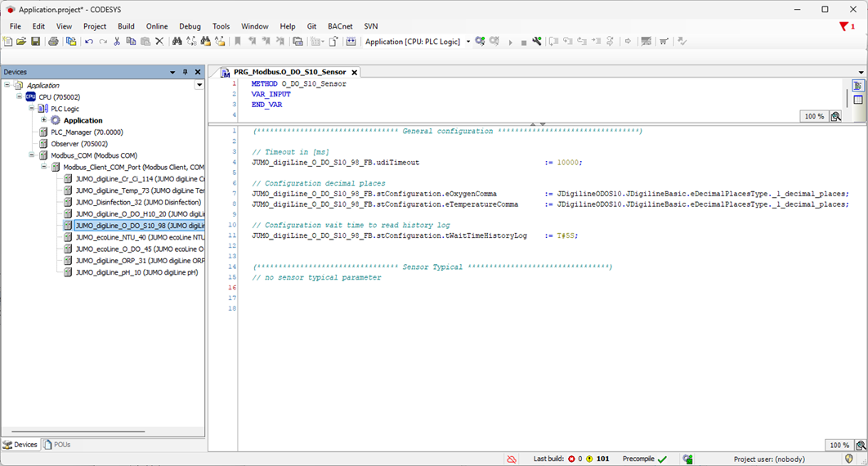This screenshot has height=466, width=868.
Task: Stop the application with stop icon
Action: [524, 43]
